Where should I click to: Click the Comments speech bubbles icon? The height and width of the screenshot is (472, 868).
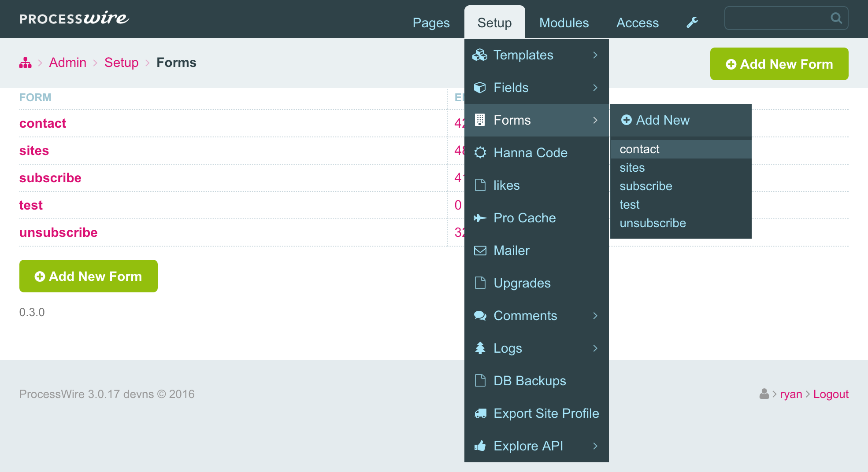click(x=480, y=316)
